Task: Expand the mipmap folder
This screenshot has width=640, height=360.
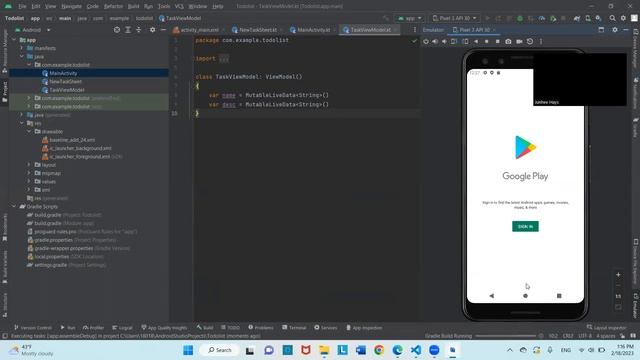Action: tap(29, 173)
